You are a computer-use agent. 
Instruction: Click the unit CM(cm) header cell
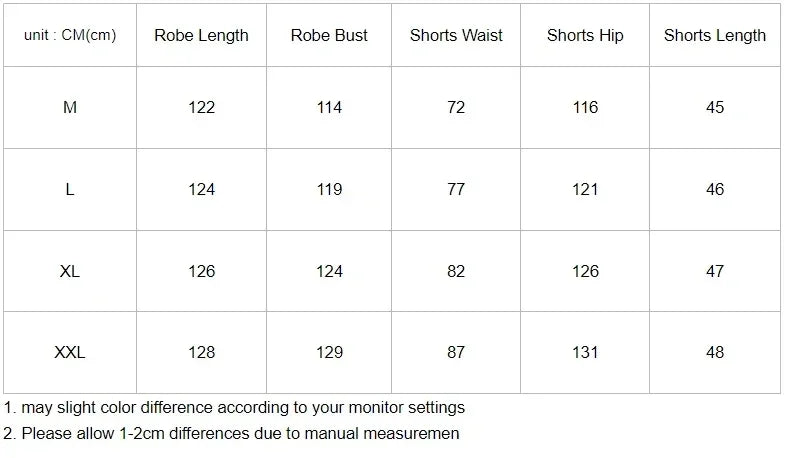70,35
